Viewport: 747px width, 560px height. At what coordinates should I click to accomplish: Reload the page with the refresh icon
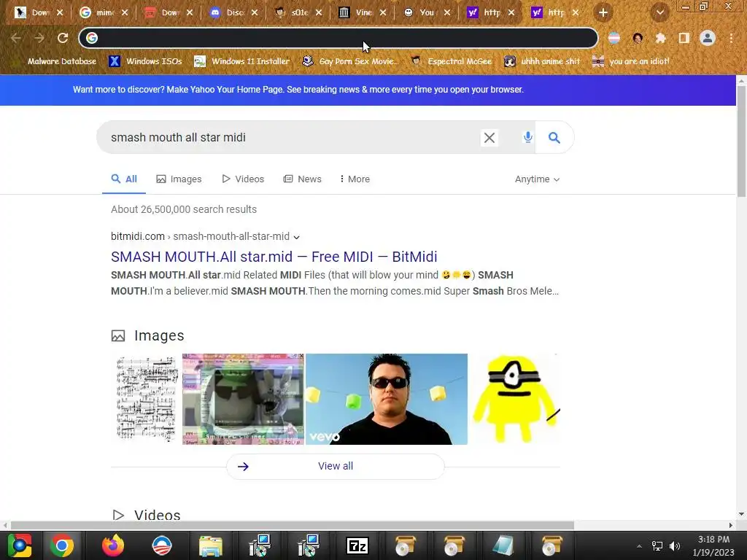[63, 38]
